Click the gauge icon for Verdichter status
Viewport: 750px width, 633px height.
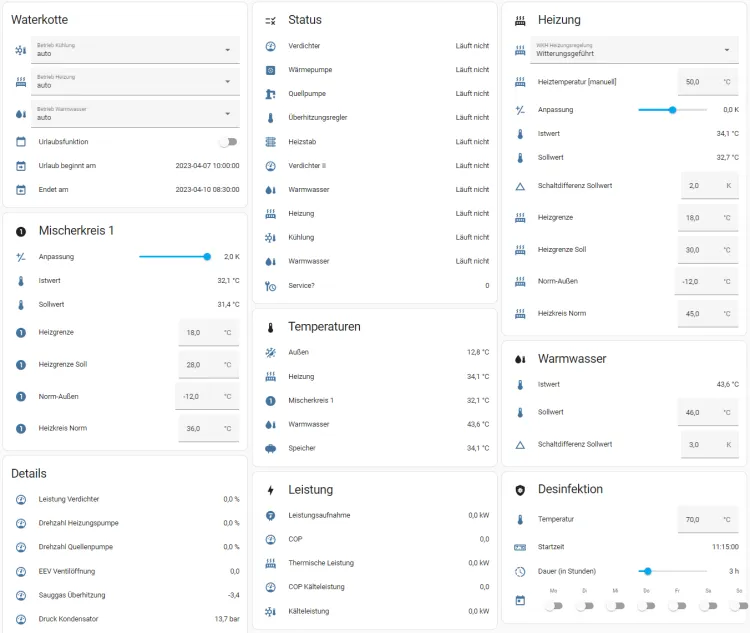[270, 46]
